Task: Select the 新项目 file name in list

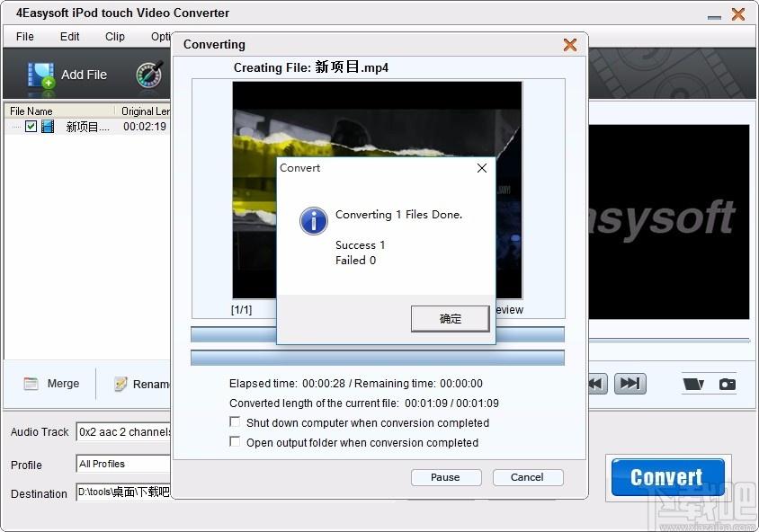Action: tap(87, 128)
